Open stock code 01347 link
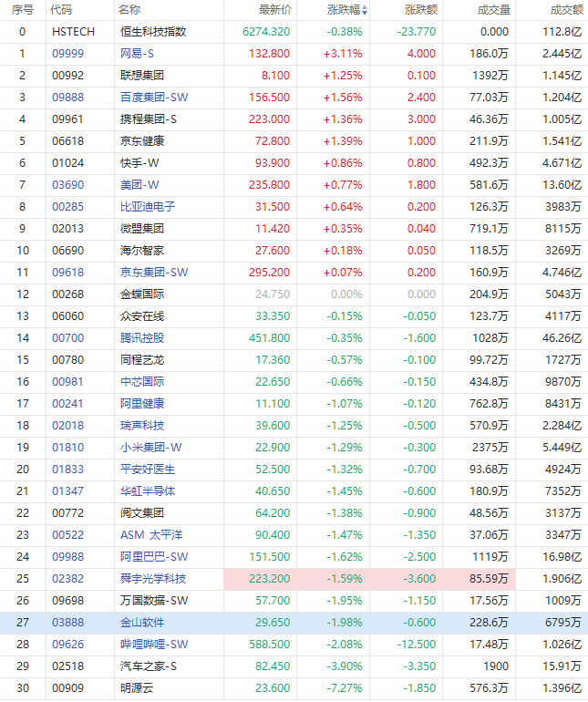588x702 pixels. (67, 491)
